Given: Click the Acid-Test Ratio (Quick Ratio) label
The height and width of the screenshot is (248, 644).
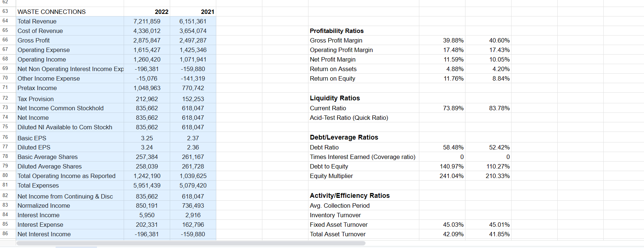Looking at the screenshot, I should click(349, 118).
